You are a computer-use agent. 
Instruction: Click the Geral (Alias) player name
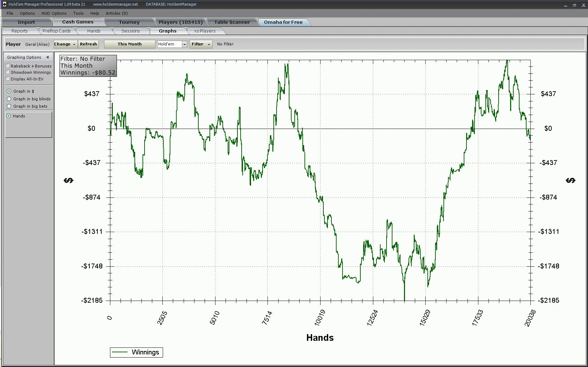point(37,44)
